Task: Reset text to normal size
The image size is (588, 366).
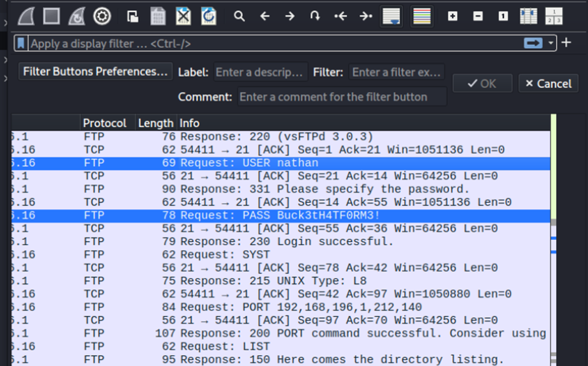Action: (x=503, y=16)
